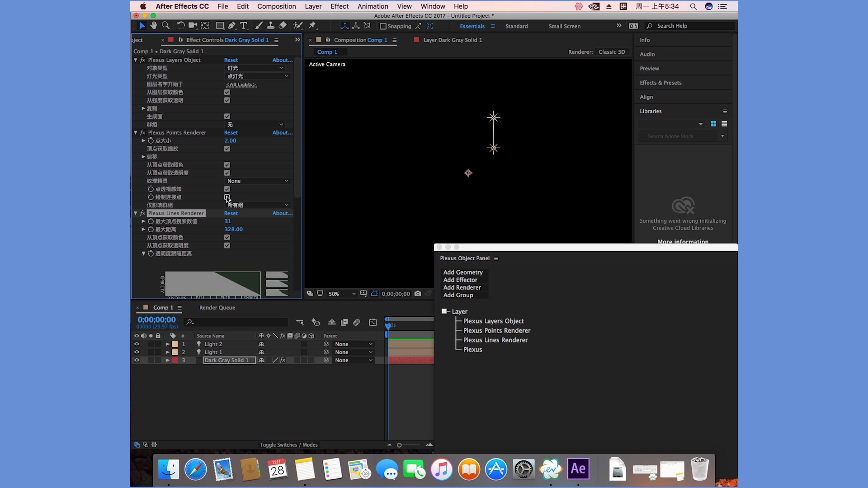Switch to the Render Queue tab
868x488 pixels.
217,308
